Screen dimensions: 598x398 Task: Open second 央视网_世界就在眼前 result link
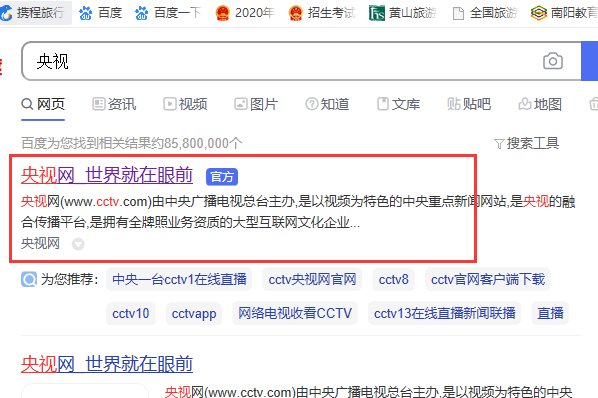point(107,364)
